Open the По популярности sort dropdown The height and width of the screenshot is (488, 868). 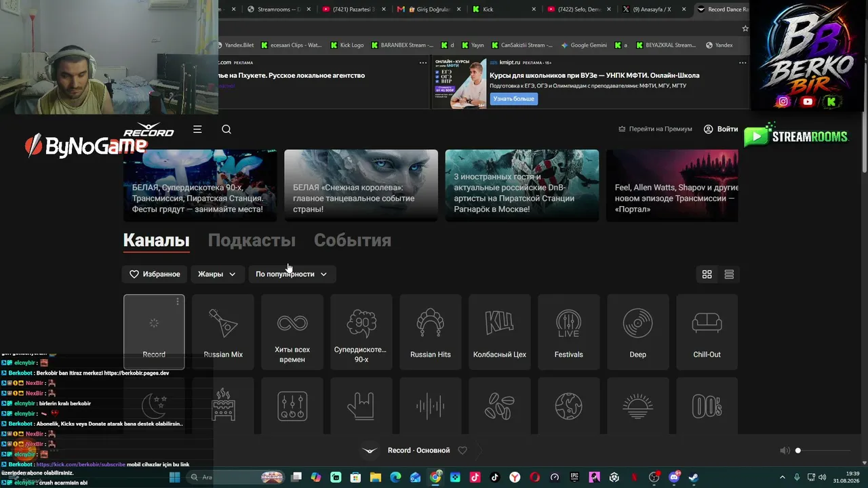click(292, 274)
